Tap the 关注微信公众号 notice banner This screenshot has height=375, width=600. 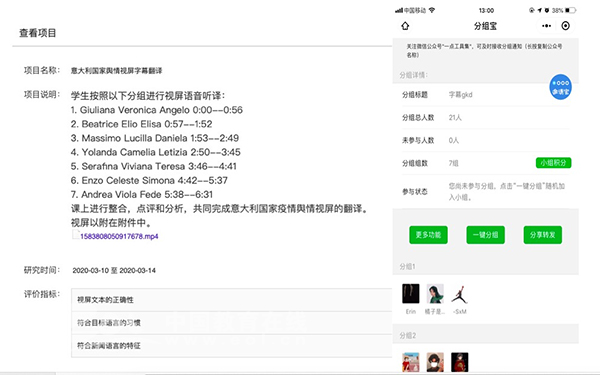tap(485, 51)
